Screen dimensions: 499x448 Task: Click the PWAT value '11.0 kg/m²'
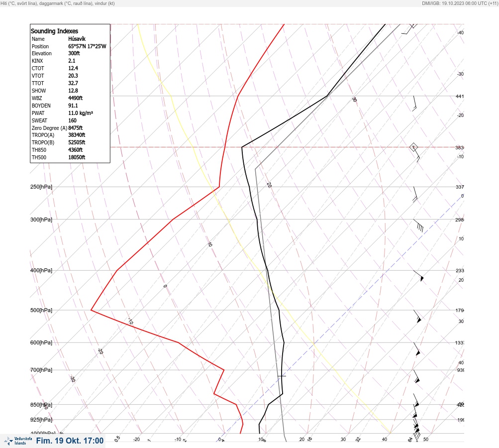[81, 113]
